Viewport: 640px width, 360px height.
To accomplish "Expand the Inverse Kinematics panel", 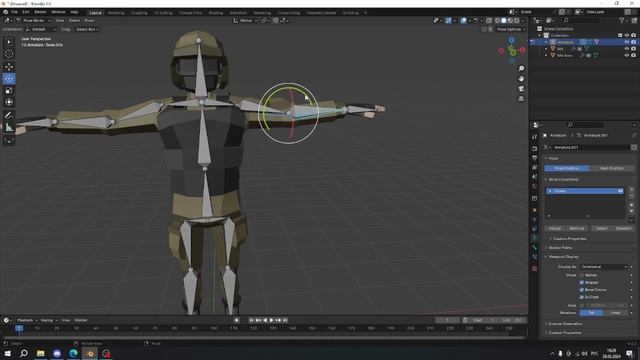I will 565,324.
